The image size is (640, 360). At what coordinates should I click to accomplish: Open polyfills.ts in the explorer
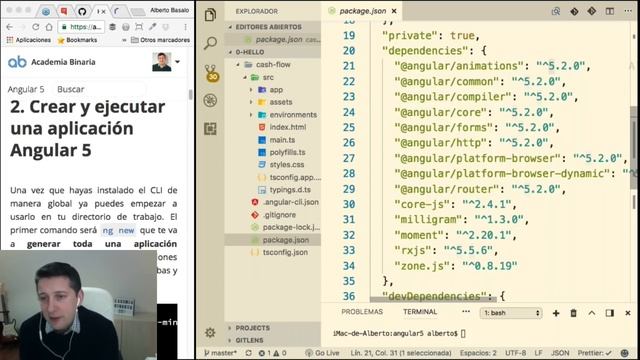point(287,152)
